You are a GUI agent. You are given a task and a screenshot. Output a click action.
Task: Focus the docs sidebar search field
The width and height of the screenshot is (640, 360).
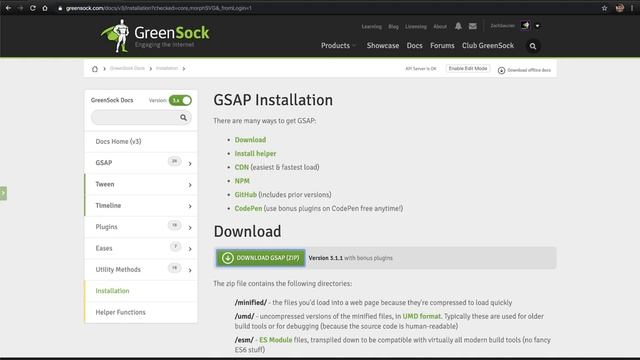141,118
